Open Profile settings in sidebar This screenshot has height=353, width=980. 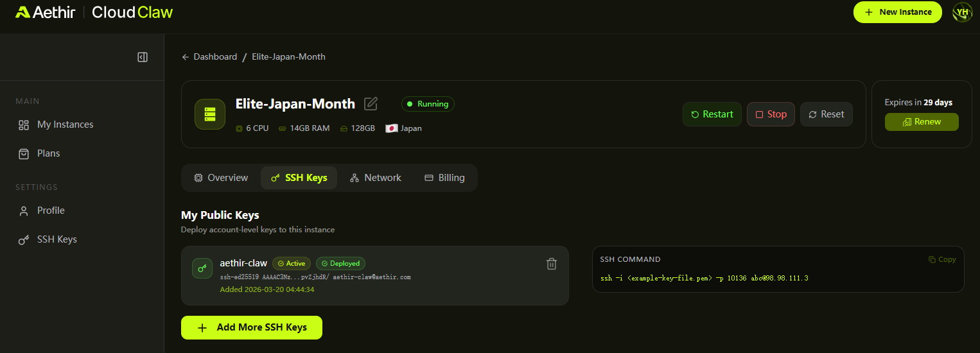(51, 211)
